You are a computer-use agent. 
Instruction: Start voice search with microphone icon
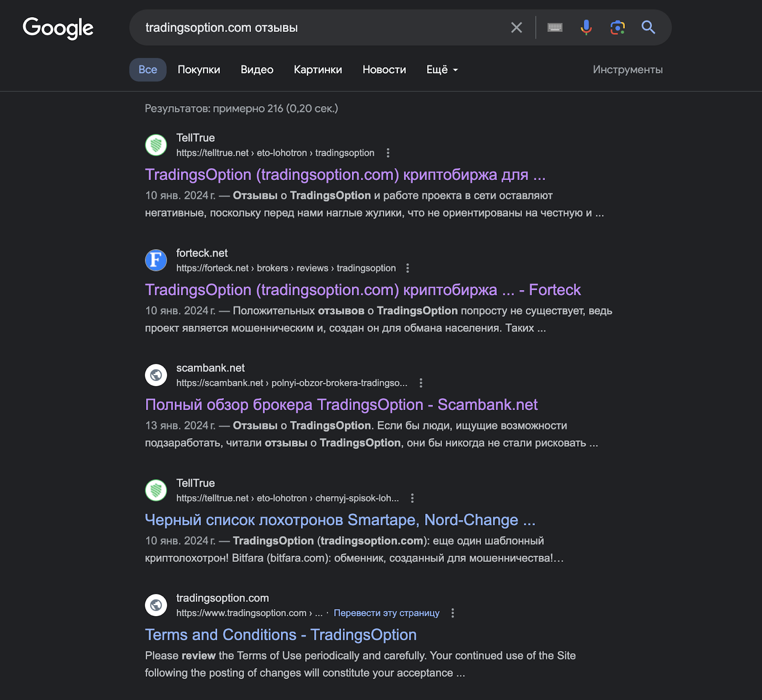586,28
